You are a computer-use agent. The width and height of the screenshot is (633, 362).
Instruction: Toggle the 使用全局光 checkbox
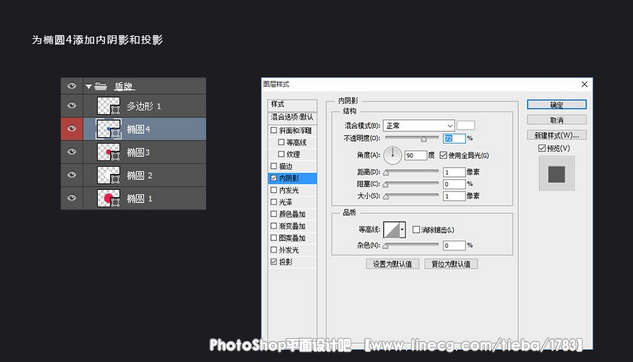pos(443,155)
